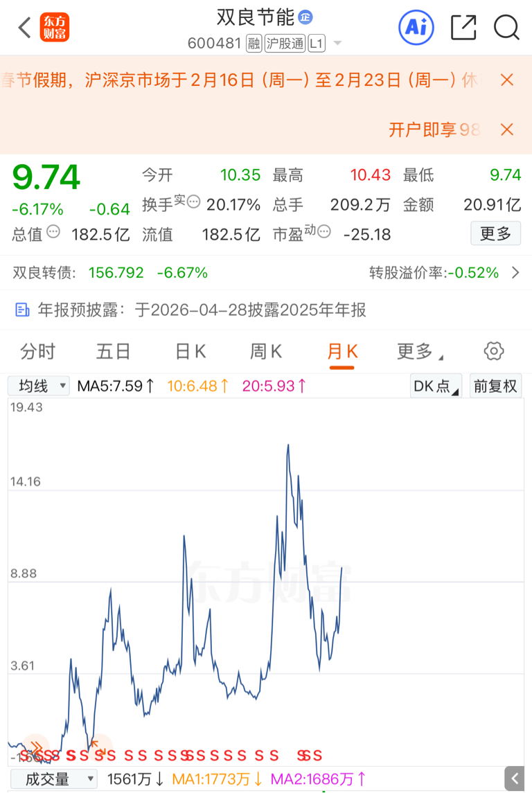Tap the info icon next to 换手
The width and height of the screenshot is (532, 793).
click(193, 202)
